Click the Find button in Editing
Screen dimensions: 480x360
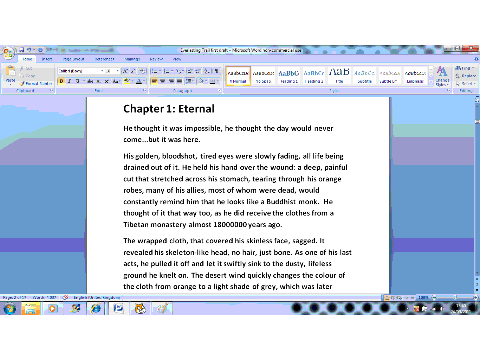[463, 68]
